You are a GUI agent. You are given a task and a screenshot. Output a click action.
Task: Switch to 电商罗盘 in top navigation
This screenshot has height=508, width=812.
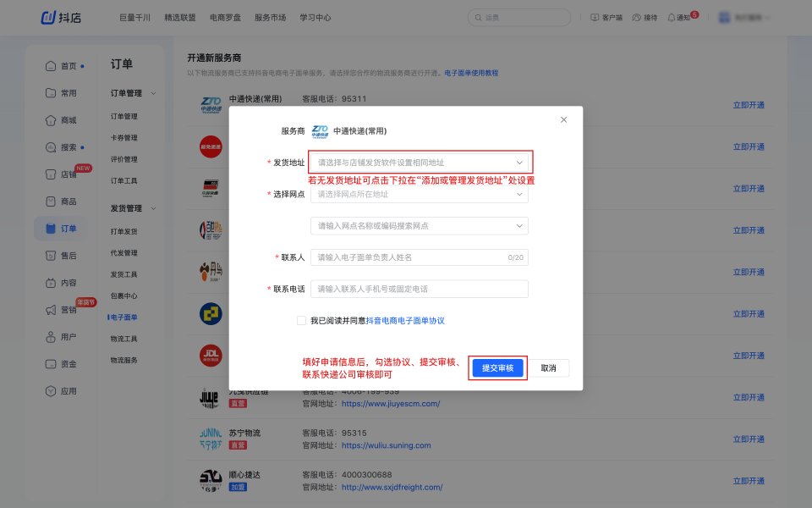click(224, 18)
